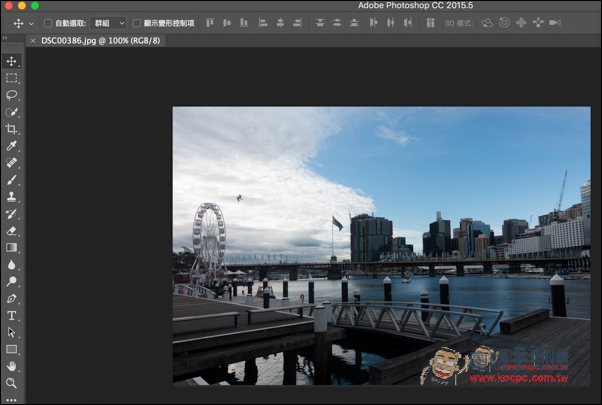Toggle the 顯示變形控制項 checkbox
This screenshot has width=602, height=405.
tap(136, 23)
